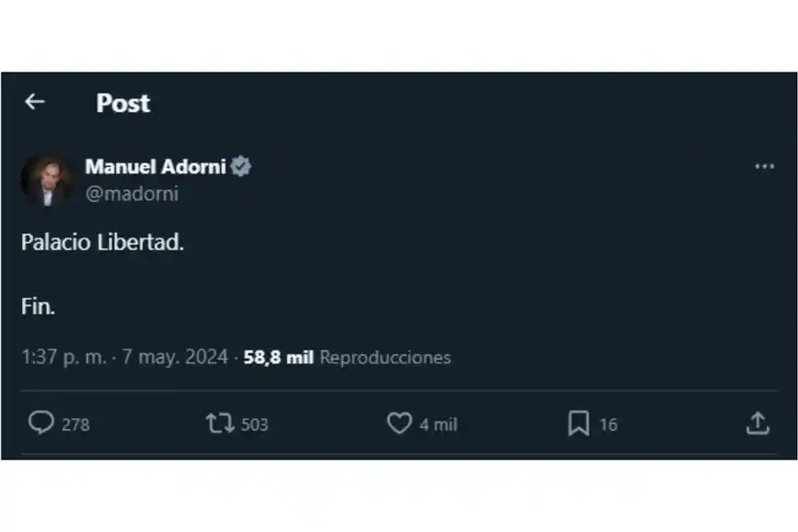Click the share upload icon
The width and height of the screenshot is (798, 532).
coord(757,423)
